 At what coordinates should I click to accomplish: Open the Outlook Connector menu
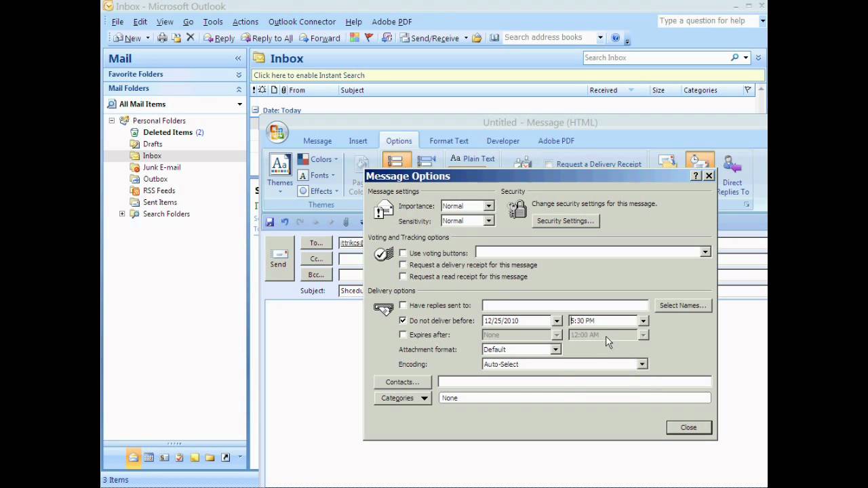point(302,22)
